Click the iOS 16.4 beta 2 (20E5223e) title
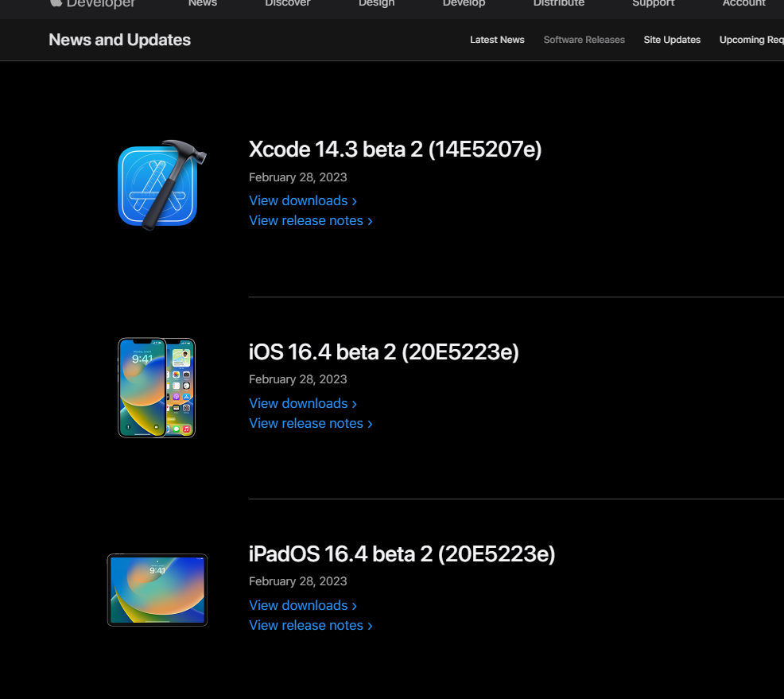 coord(383,351)
